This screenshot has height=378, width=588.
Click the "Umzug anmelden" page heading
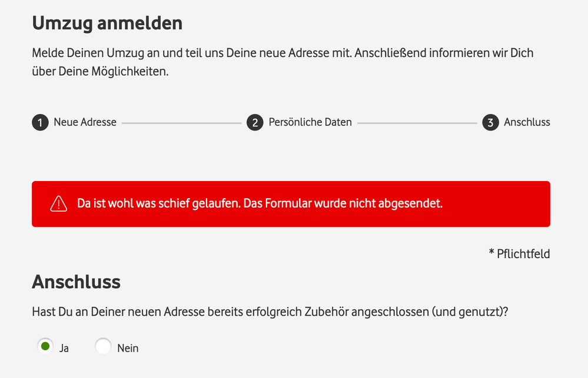(x=107, y=24)
